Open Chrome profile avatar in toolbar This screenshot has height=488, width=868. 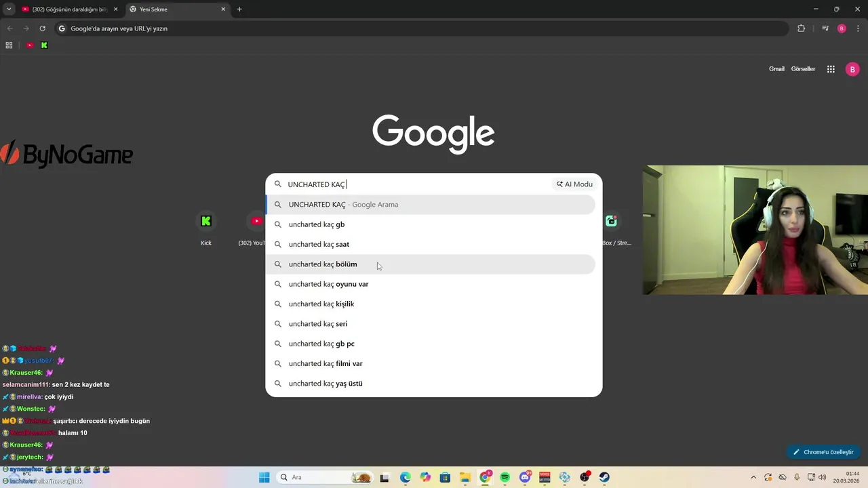842,28
